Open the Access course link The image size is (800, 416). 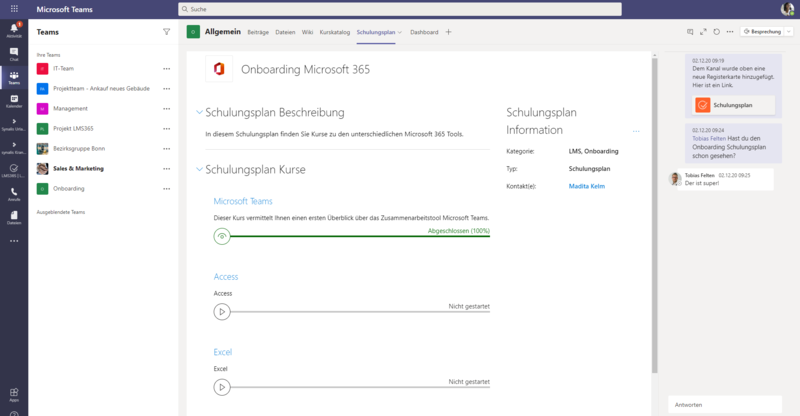click(x=226, y=277)
